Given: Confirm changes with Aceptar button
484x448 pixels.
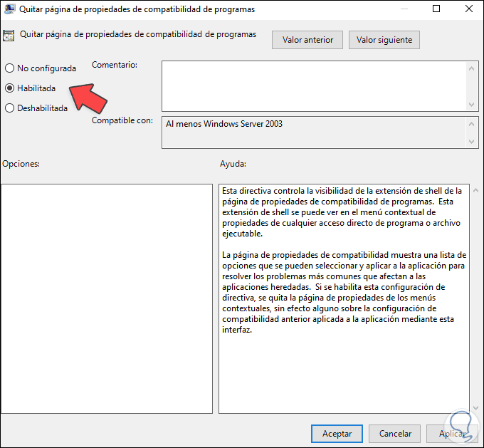Looking at the screenshot, I should click(337, 434).
